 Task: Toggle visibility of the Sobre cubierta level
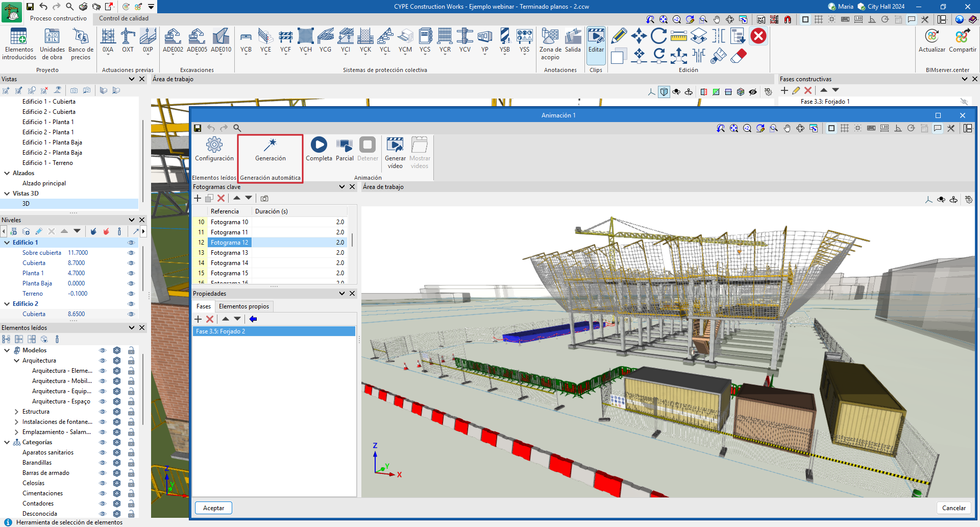pos(131,253)
